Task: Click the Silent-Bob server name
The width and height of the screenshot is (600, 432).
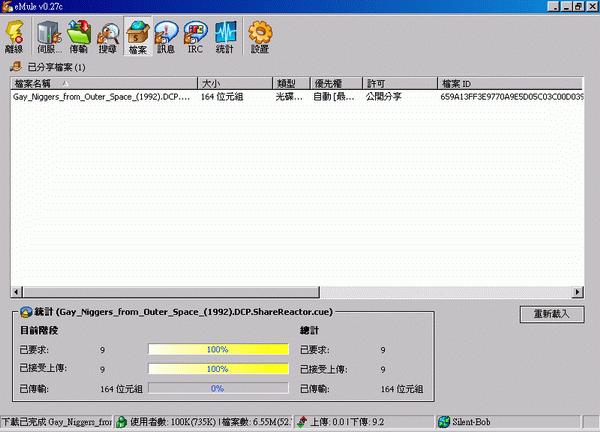Action: coord(471,422)
